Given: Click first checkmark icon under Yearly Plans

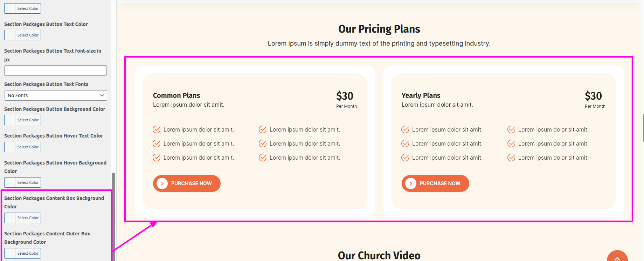Looking at the screenshot, I should pos(405,130).
